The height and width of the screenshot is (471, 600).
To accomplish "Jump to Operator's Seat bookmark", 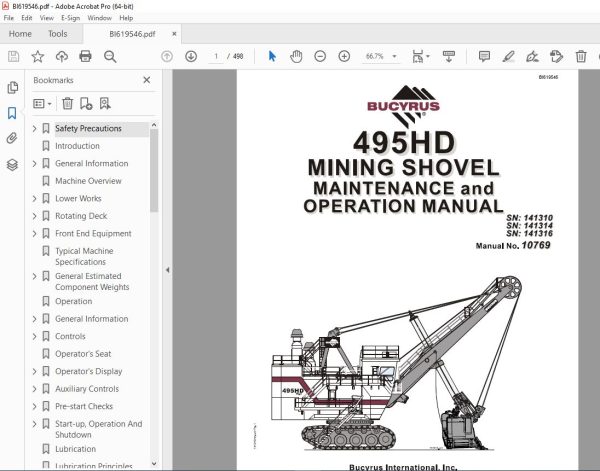I will (x=83, y=354).
